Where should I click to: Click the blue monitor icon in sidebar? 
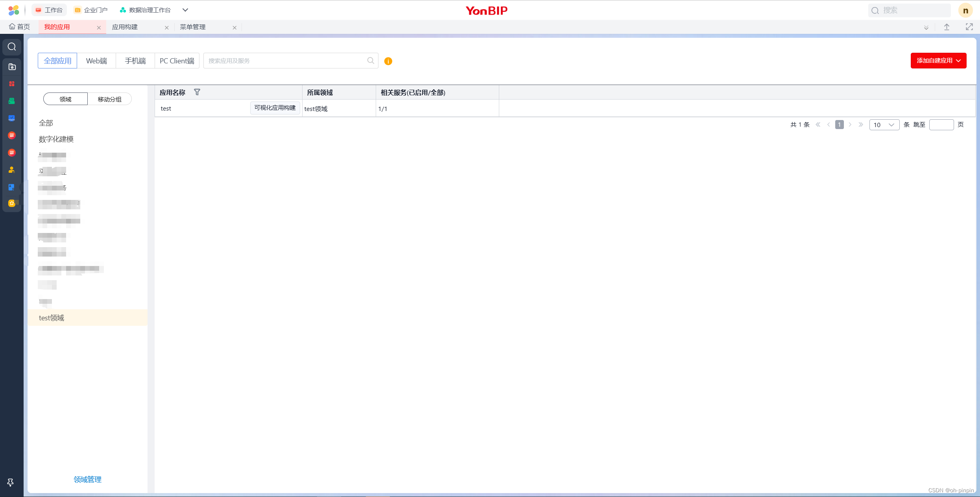(x=11, y=118)
